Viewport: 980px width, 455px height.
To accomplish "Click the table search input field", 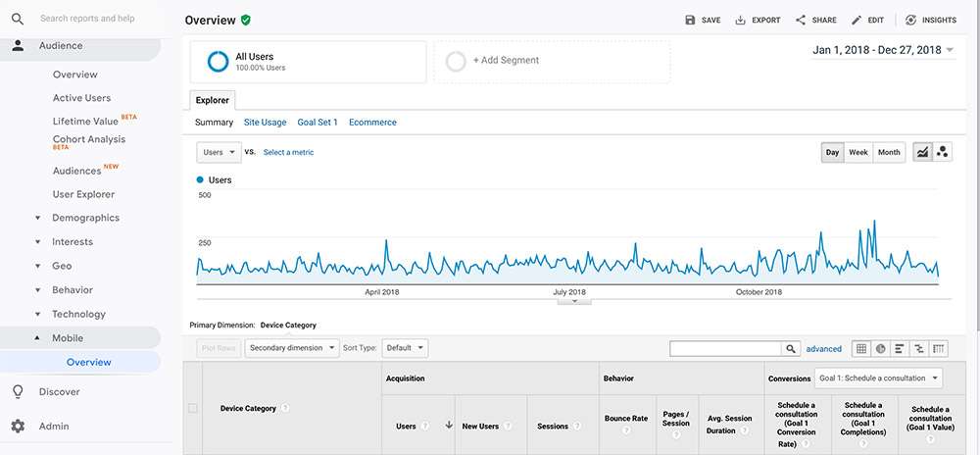I will 725,349.
